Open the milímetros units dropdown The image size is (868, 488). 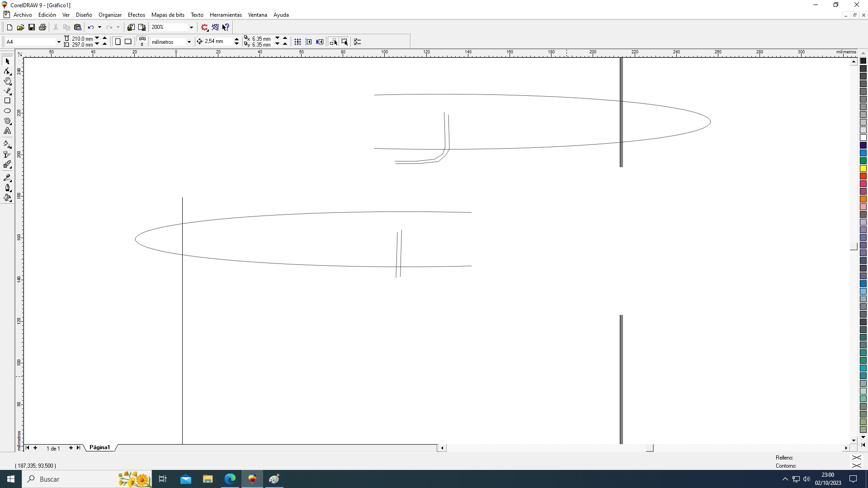189,42
